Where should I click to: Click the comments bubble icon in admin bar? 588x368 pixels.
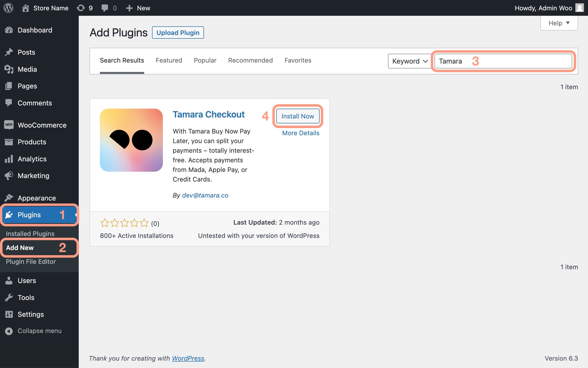click(105, 8)
